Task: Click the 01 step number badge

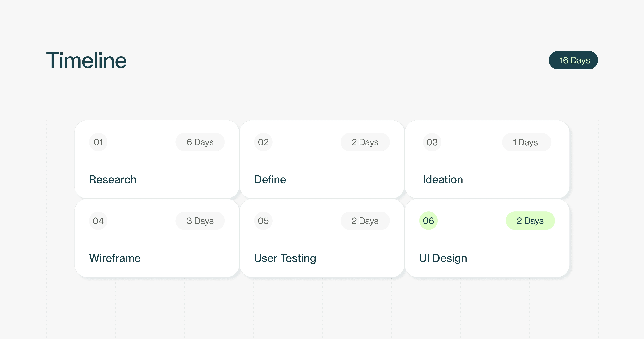Action: pyautogui.click(x=98, y=142)
